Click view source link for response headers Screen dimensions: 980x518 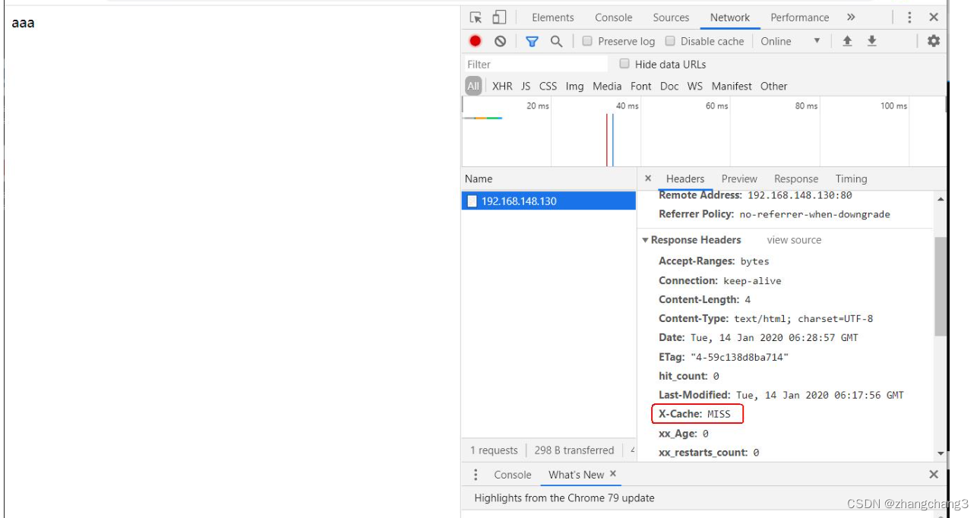coord(794,240)
